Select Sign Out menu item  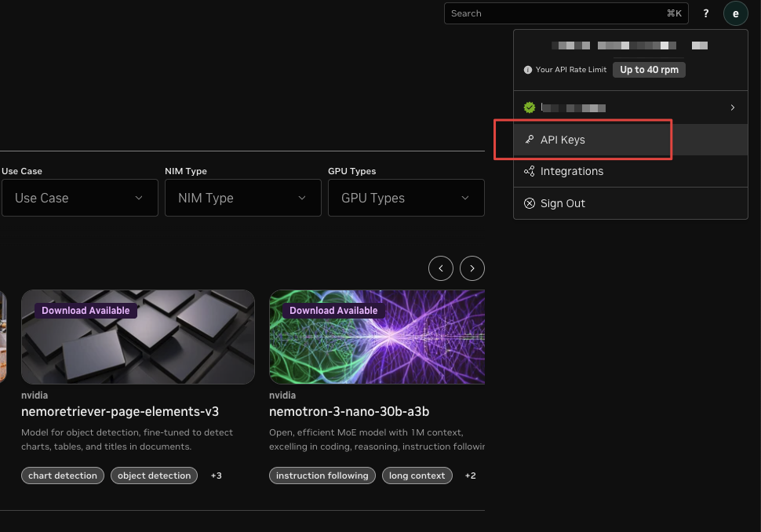click(631, 203)
